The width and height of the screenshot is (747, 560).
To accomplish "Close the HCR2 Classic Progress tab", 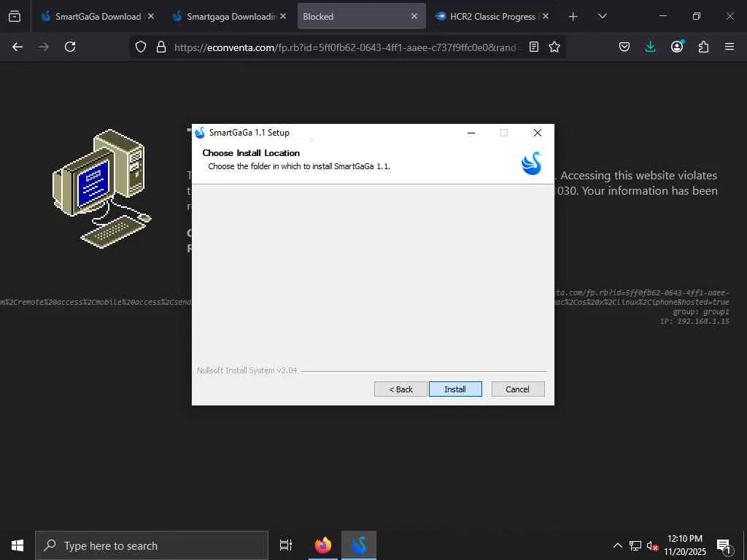I will point(546,16).
